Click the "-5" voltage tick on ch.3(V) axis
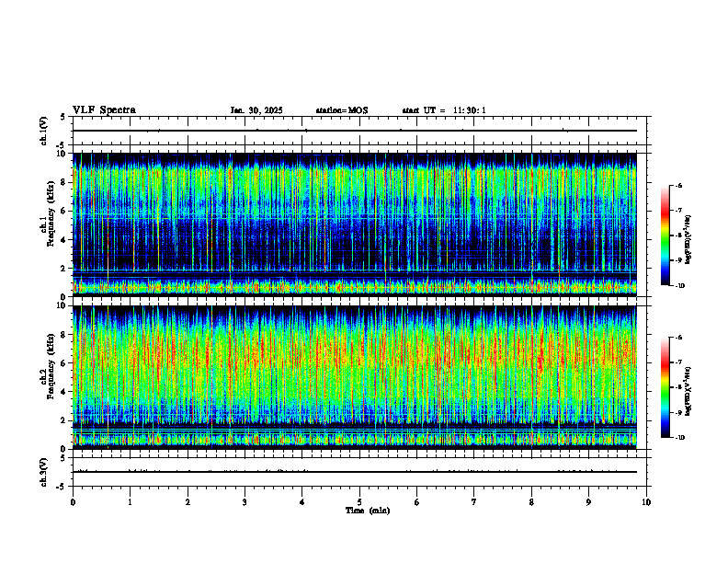This screenshot has width=728, height=563. [62, 487]
